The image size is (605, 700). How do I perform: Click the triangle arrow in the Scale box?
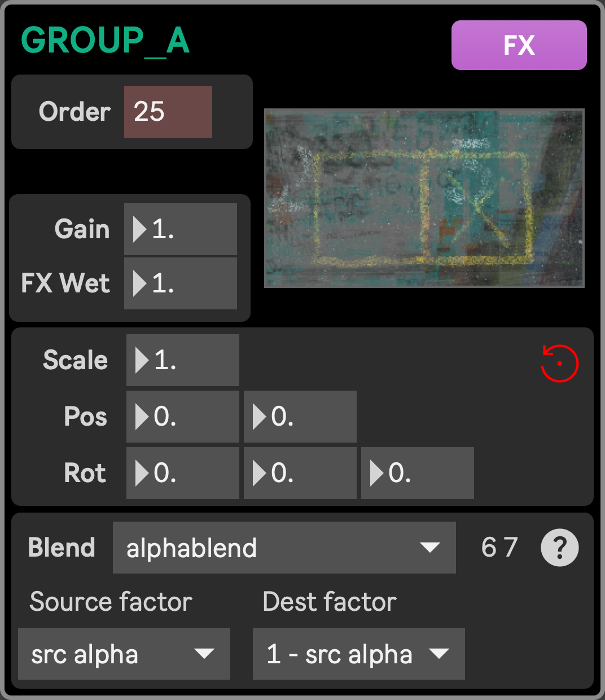click(142, 360)
